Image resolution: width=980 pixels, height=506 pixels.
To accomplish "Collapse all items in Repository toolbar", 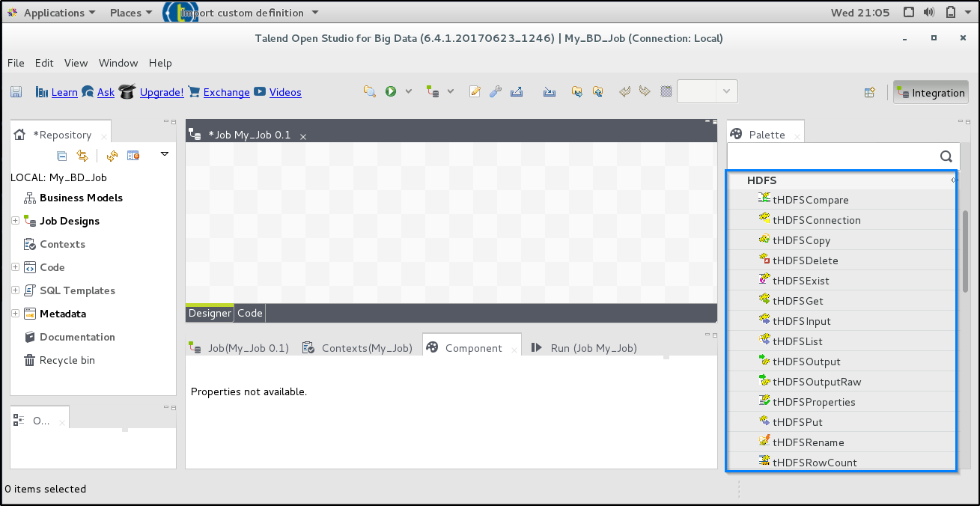I will (x=62, y=156).
